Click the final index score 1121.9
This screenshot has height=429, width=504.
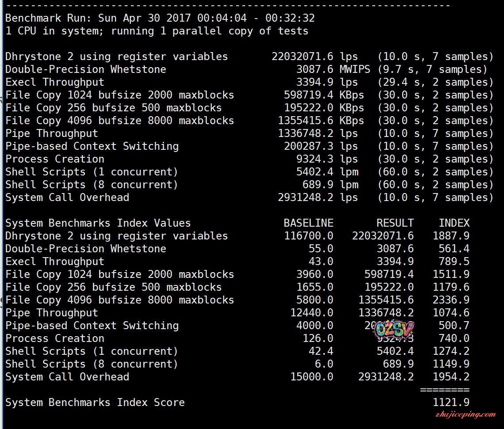coord(451,402)
